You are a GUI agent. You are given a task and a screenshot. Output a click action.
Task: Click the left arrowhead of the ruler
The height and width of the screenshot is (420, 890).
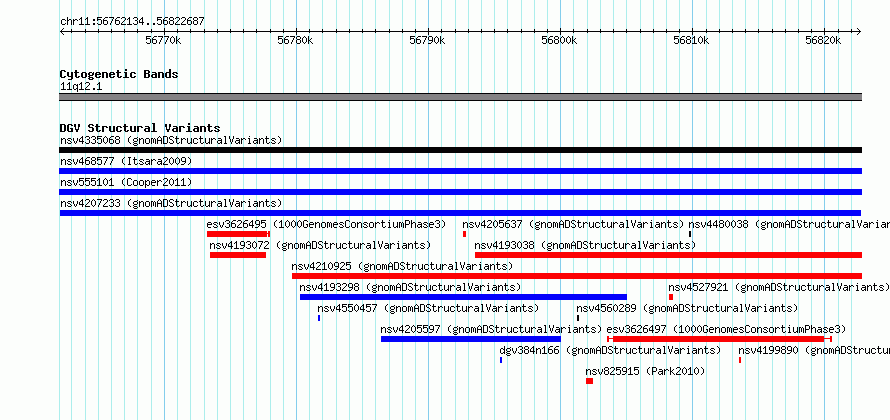(62, 31)
